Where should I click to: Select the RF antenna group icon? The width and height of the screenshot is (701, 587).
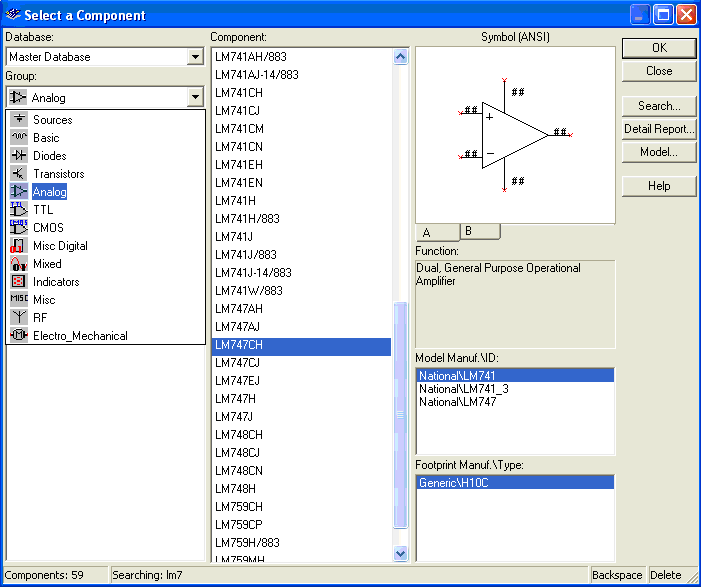point(19,318)
